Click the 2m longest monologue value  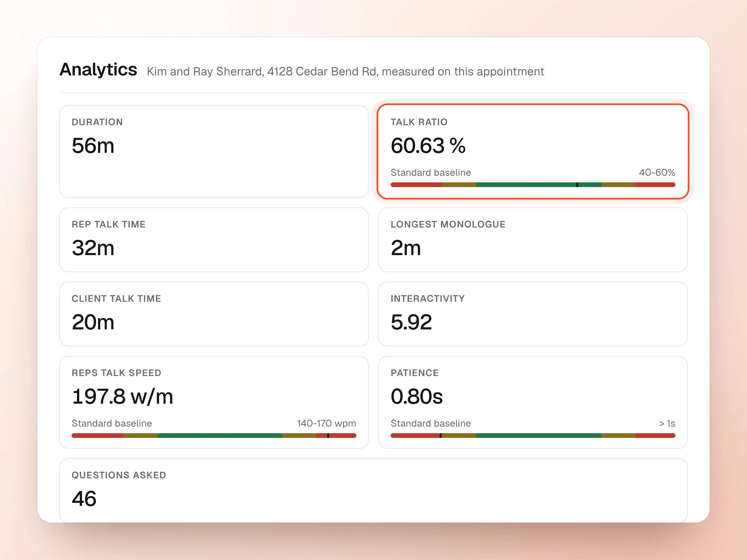[x=406, y=248]
